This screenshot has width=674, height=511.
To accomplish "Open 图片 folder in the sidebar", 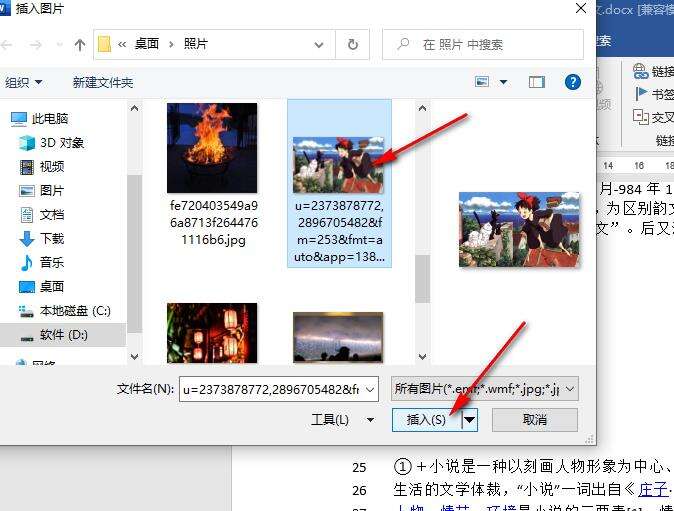I will click(x=52, y=190).
